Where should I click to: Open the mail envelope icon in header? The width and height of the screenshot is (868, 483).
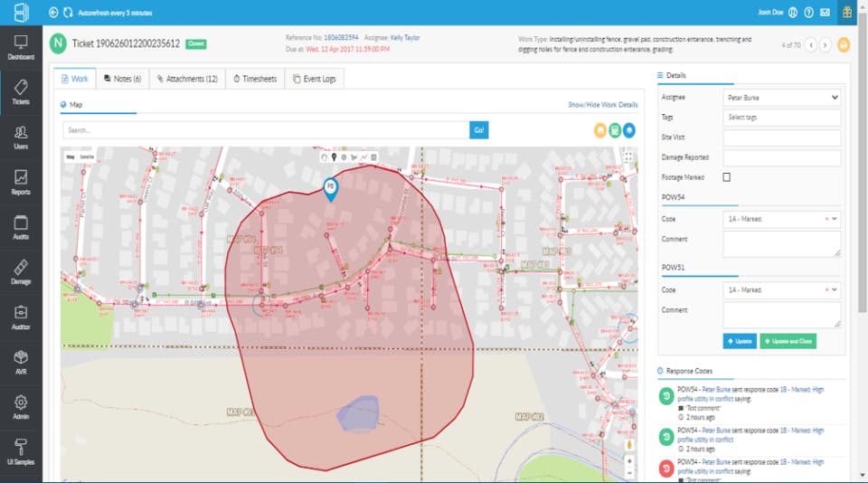pos(825,12)
